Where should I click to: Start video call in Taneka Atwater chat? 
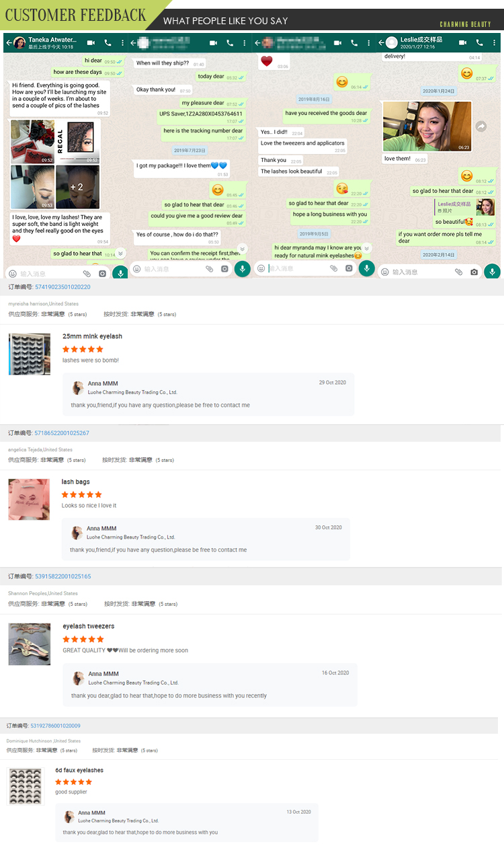click(91, 43)
